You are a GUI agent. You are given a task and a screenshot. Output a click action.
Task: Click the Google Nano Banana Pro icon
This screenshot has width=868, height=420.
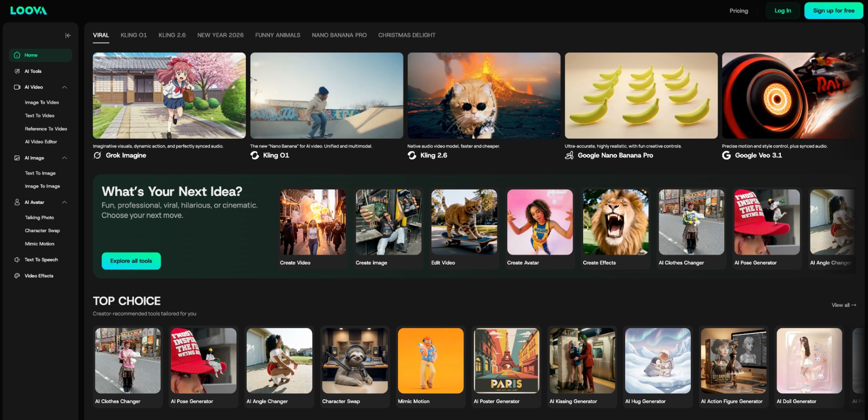point(569,156)
